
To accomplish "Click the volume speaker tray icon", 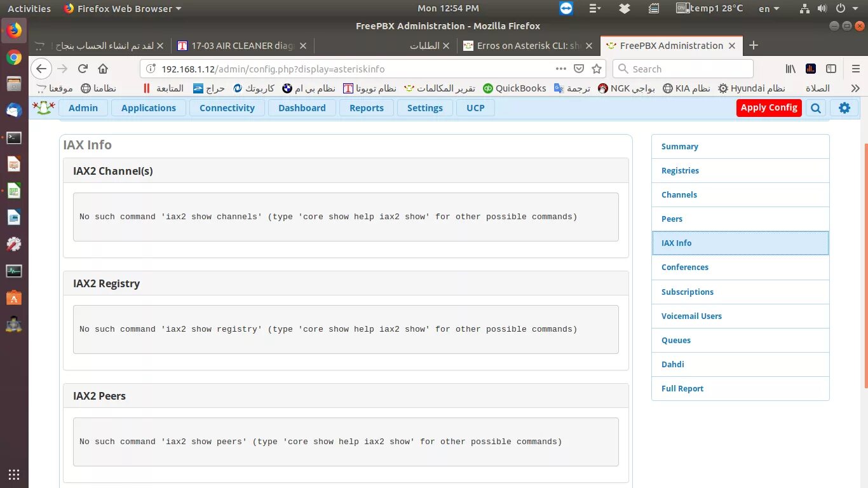I will click(x=822, y=8).
